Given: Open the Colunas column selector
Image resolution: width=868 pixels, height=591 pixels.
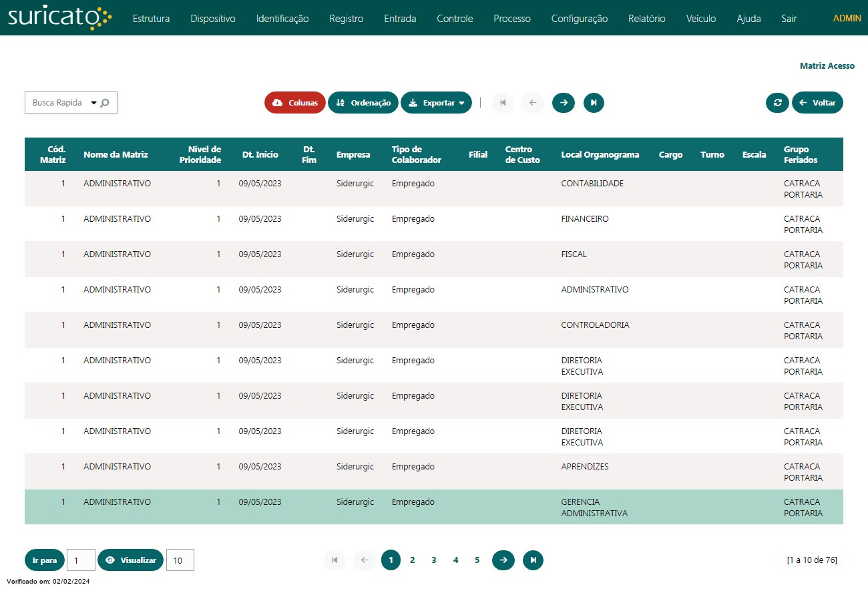Looking at the screenshot, I should [295, 103].
